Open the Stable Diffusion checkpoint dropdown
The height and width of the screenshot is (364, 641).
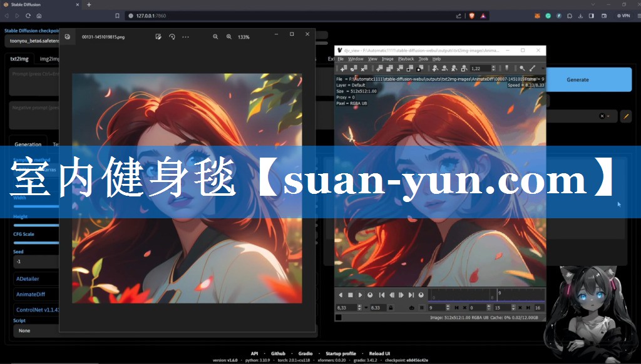pos(33,41)
